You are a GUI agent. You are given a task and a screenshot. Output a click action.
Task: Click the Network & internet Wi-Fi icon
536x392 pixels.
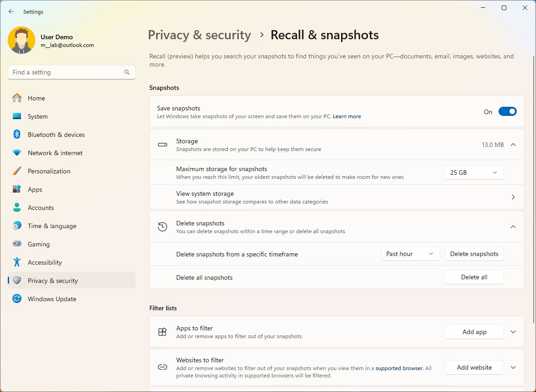tap(17, 153)
